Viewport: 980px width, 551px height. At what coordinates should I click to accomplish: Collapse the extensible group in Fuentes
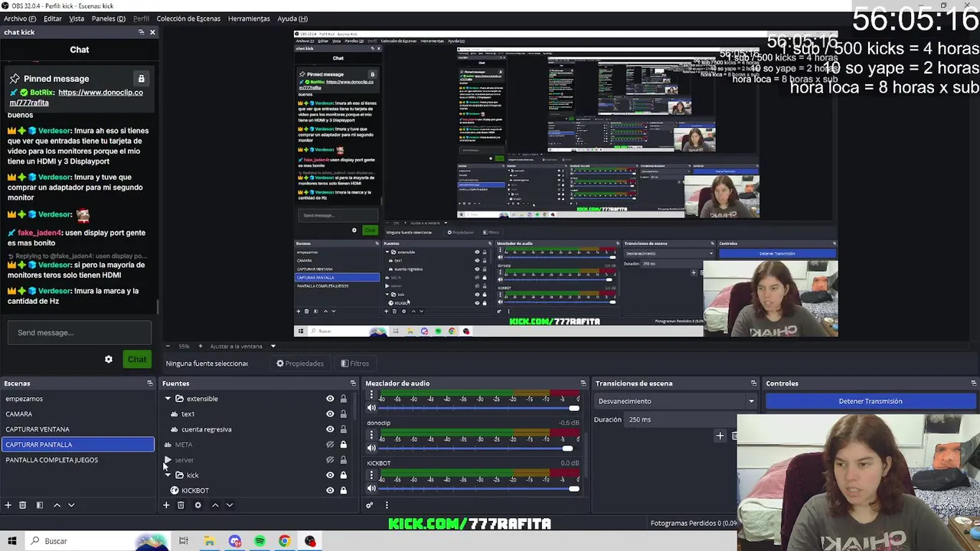(168, 399)
